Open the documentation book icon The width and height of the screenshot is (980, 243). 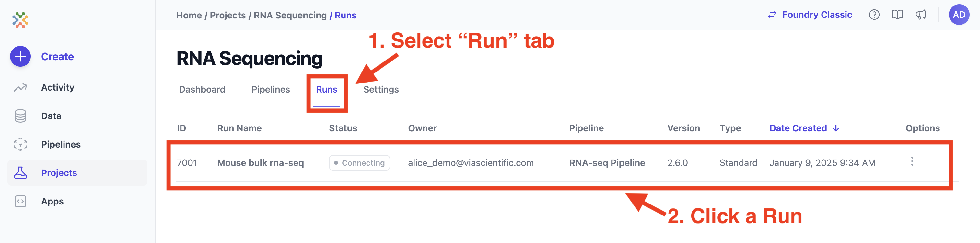click(897, 15)
